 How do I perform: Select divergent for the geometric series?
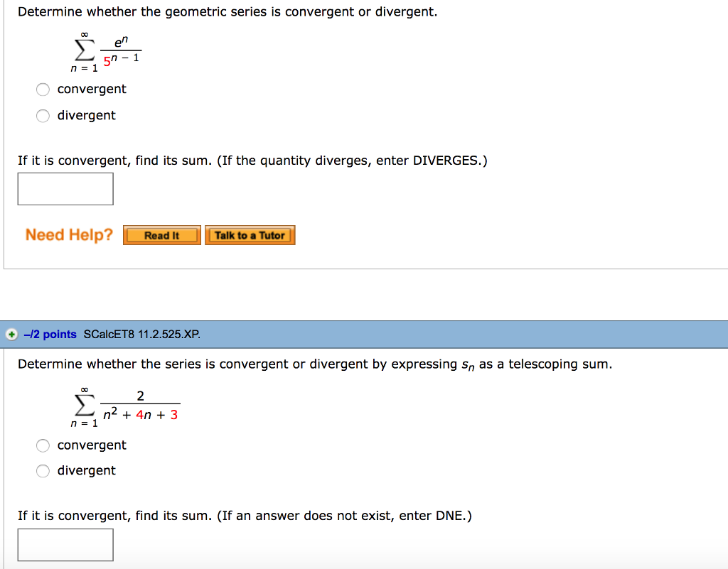(43, 115)
